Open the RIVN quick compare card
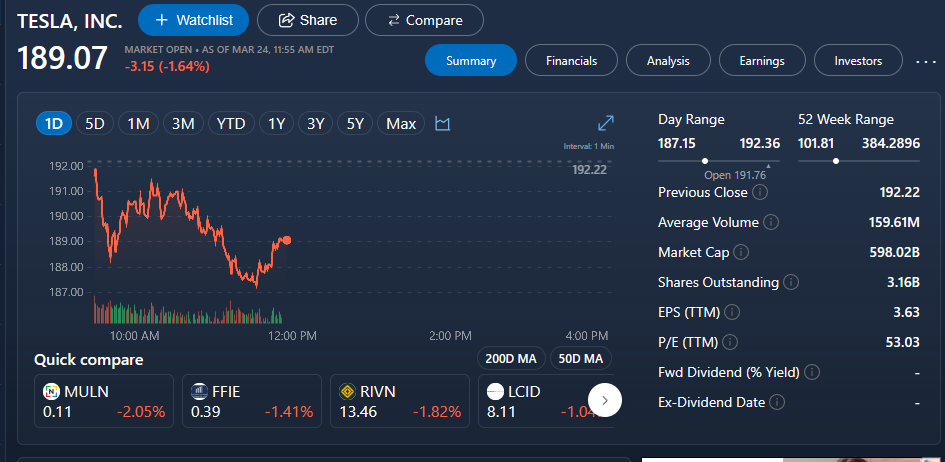Screen dimensions: 945x462 [x=399, y=401]
